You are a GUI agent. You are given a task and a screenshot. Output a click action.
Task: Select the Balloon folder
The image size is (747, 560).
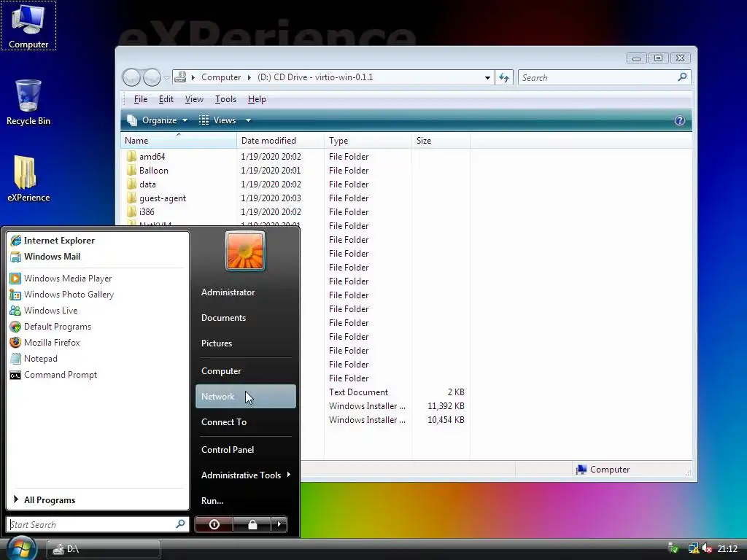pyautogui.click(x=147, y=171)
